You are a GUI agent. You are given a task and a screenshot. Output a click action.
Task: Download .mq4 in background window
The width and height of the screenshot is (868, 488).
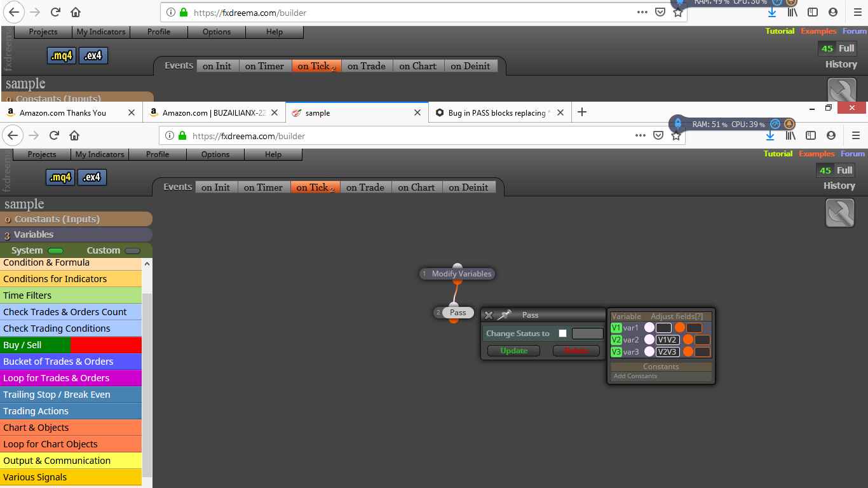click(x=62, y=56)
